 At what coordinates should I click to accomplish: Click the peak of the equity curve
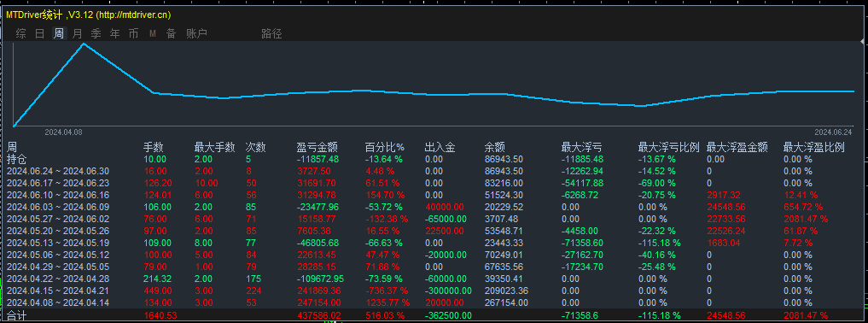point(84,44)
